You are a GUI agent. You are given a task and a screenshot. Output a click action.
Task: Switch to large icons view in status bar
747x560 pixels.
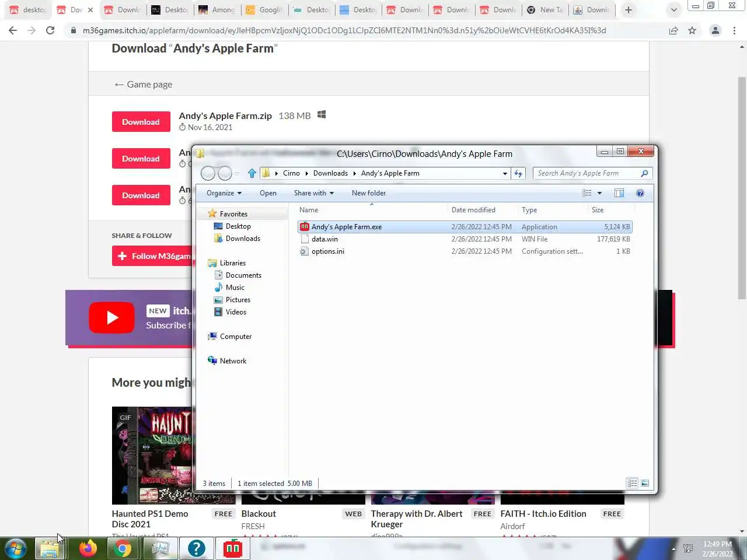[645, 483]
